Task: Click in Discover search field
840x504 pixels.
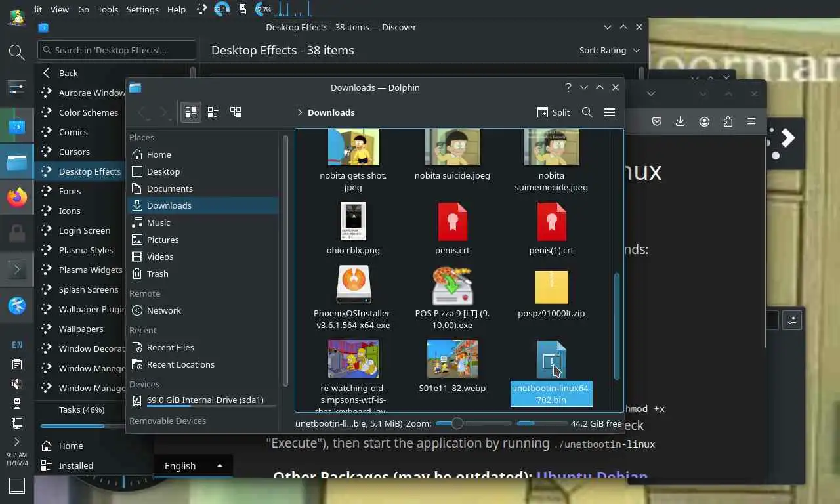Action: coord(117,50)
